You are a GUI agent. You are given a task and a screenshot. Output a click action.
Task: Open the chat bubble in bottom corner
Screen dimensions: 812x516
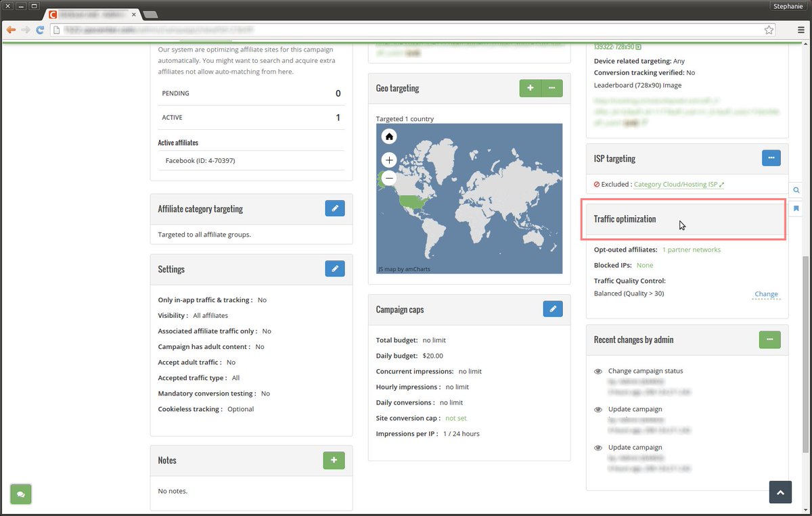point(20,494)
